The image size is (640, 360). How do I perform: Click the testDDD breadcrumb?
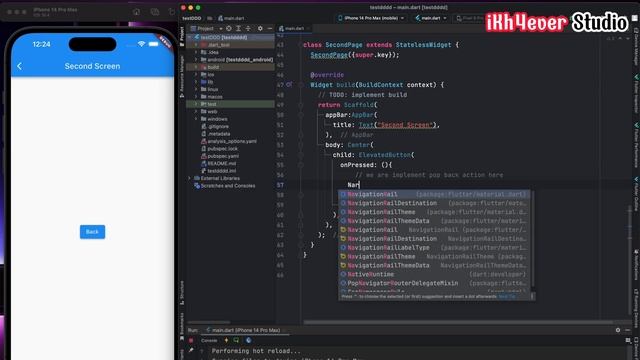(192, 18)
